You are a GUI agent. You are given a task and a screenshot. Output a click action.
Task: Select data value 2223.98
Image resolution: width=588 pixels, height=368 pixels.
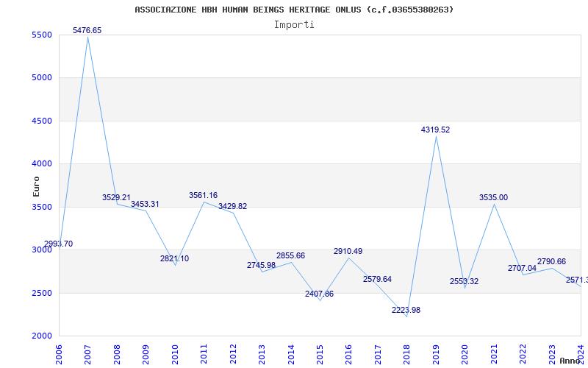406,310
